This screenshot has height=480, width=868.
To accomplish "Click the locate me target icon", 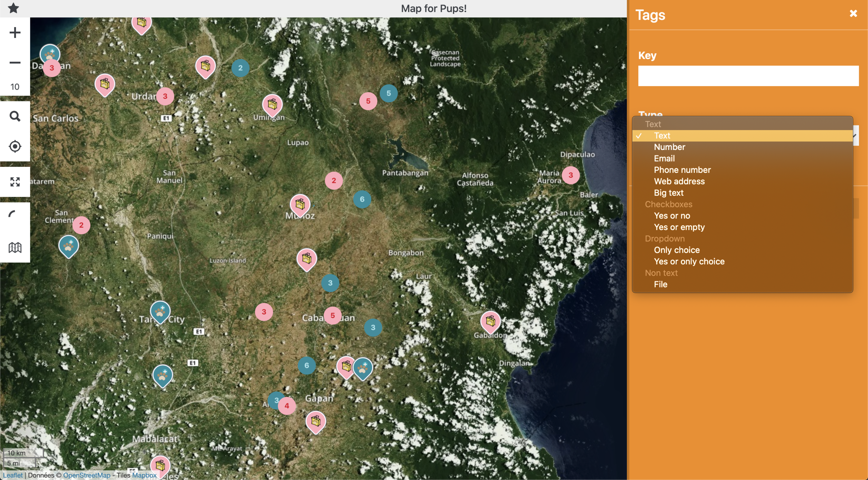I will (15, 146).
